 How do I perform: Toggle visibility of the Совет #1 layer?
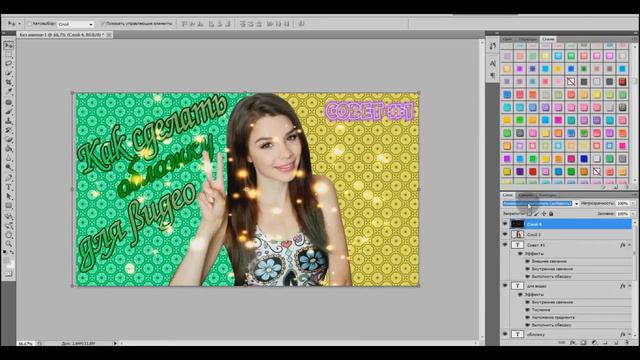pyautogui.click(x=505, y=244)
